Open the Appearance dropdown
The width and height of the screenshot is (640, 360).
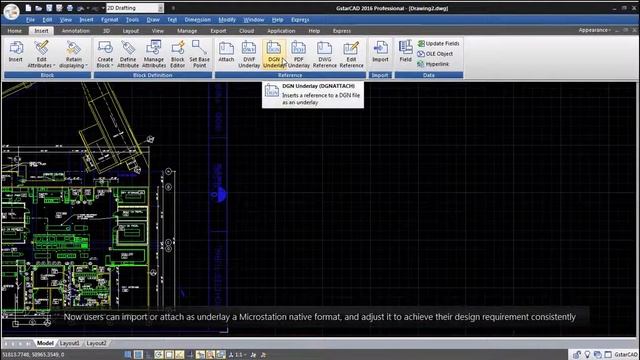click(594, 30)
